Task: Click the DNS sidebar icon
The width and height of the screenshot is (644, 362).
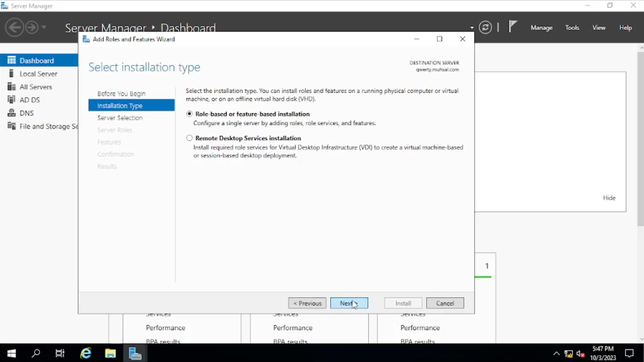Action: [x=12, y=113]
